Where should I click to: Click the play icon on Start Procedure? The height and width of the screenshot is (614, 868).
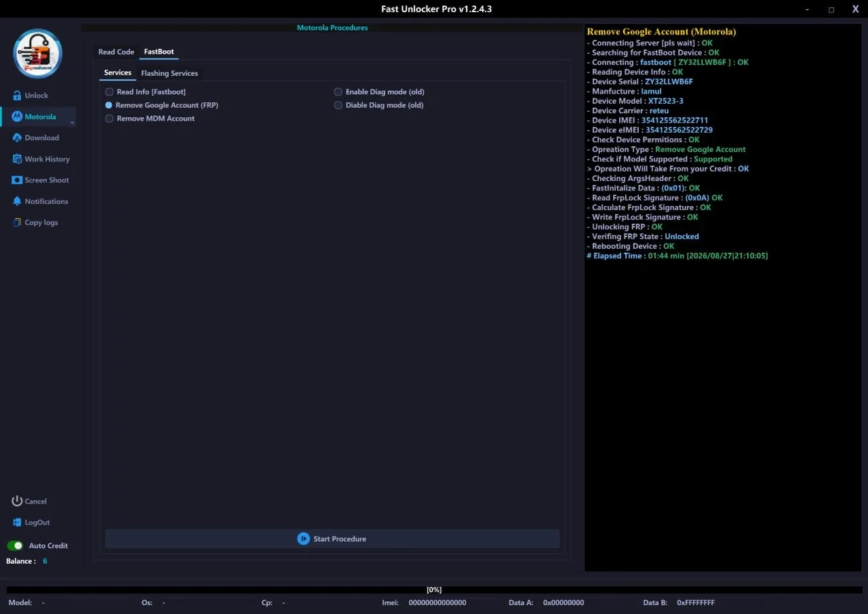(x=303, y=539)
